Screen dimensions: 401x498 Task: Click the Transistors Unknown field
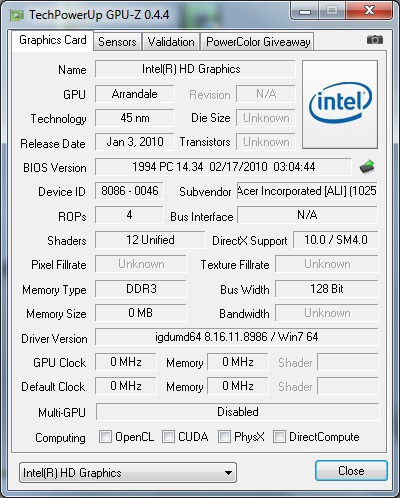[266, 142]
